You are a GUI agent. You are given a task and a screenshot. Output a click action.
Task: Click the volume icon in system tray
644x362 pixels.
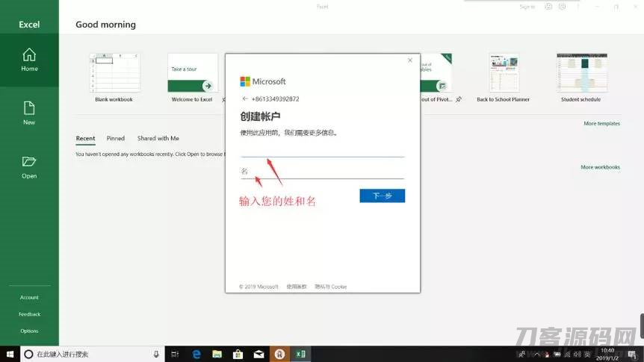pos(577,354)
